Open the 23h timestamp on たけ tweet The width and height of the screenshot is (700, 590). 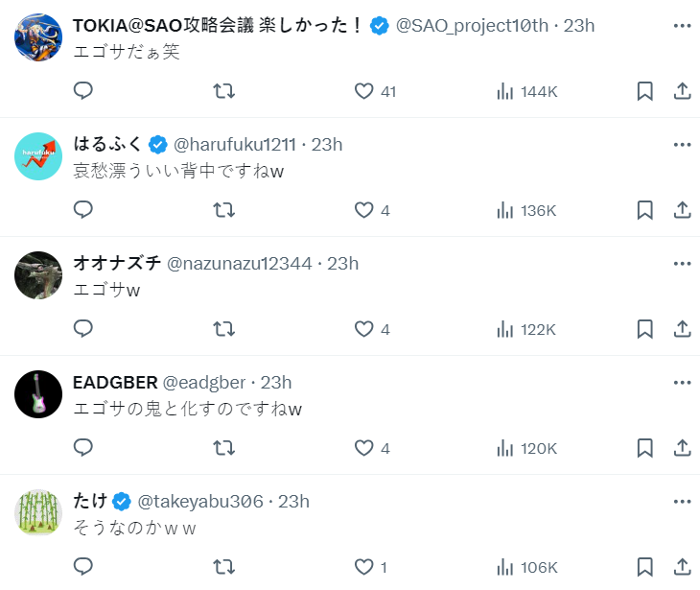click(x=293, y=502)
